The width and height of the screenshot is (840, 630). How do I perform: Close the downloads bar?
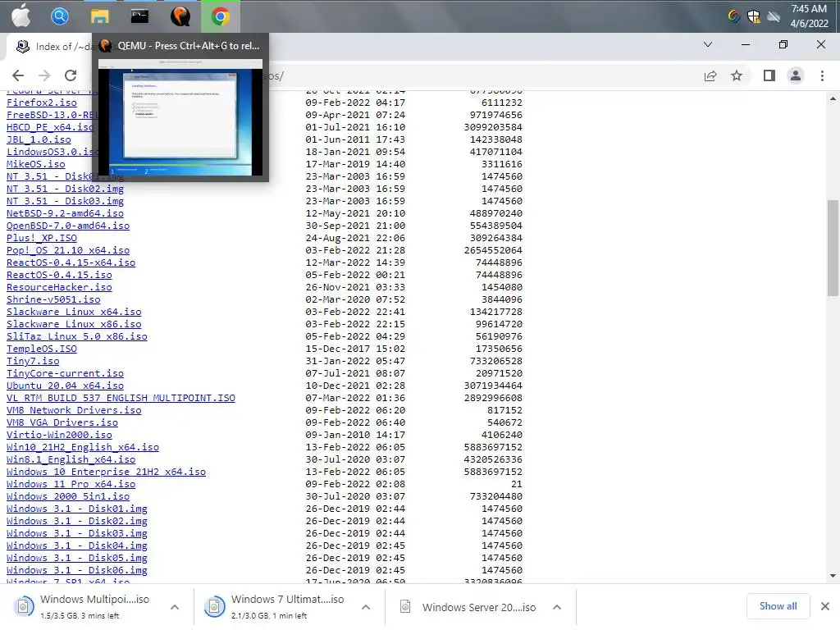click(825, 606)
